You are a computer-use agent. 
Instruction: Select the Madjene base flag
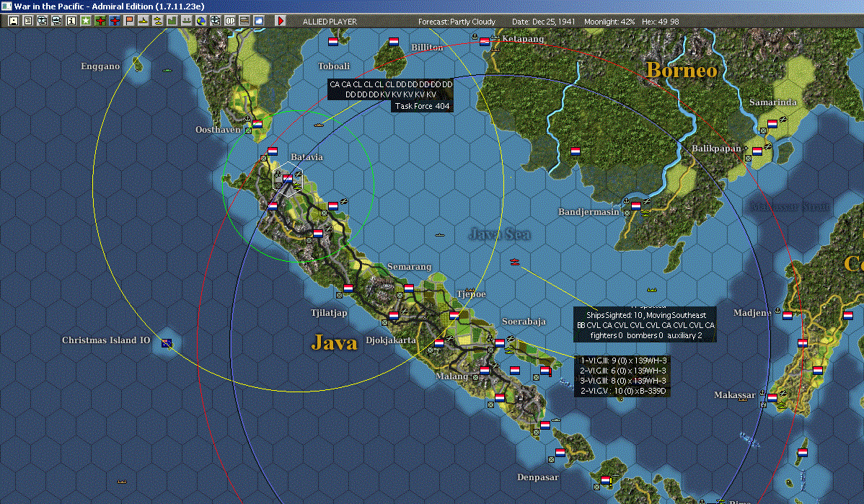788,316
